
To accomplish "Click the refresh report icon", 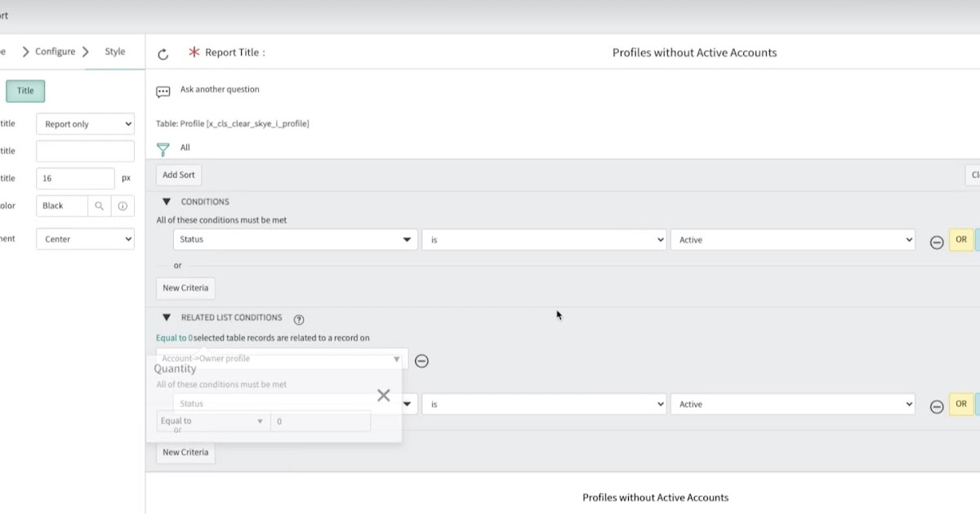I will pos(163,52).
